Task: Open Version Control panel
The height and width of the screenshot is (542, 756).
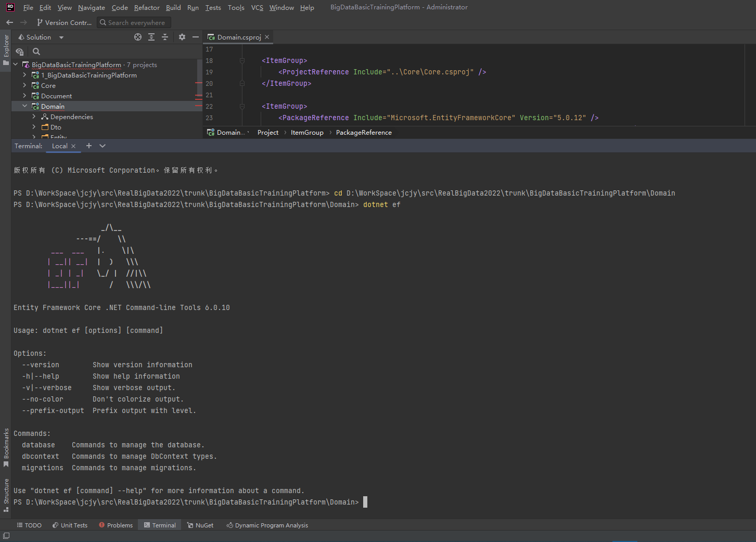Action: click(64, 22)
